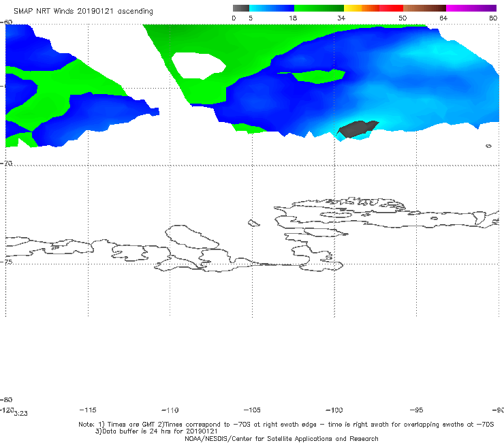The image size is (504, 443).
Task: Click the small island outline near -105 longitude
Action: coord(253,223)
